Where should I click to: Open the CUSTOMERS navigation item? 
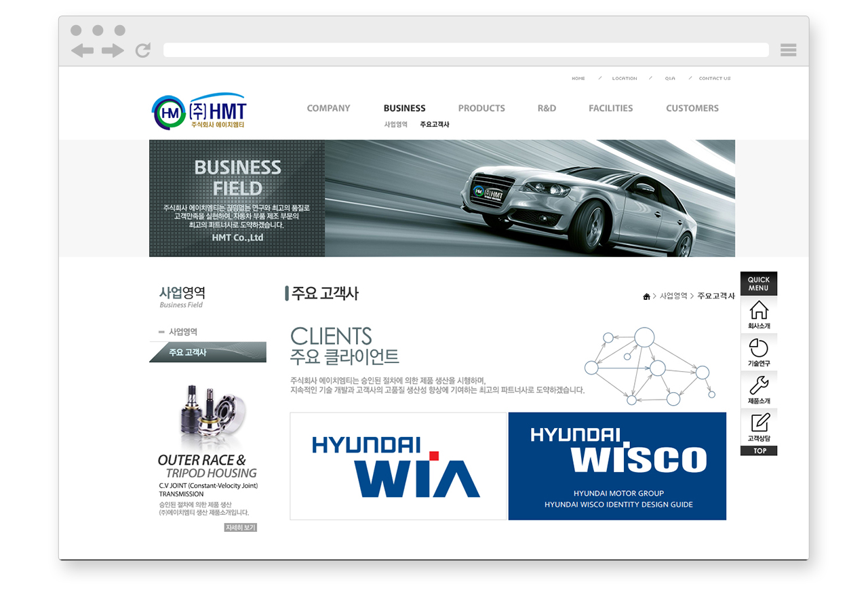click(x=692, y=109)
